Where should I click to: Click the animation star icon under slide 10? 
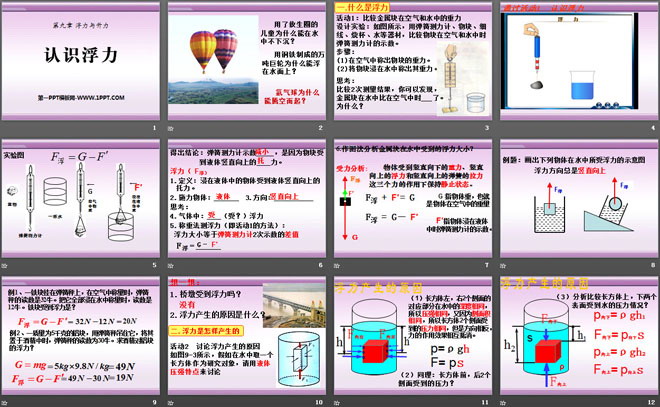[171, 403]
